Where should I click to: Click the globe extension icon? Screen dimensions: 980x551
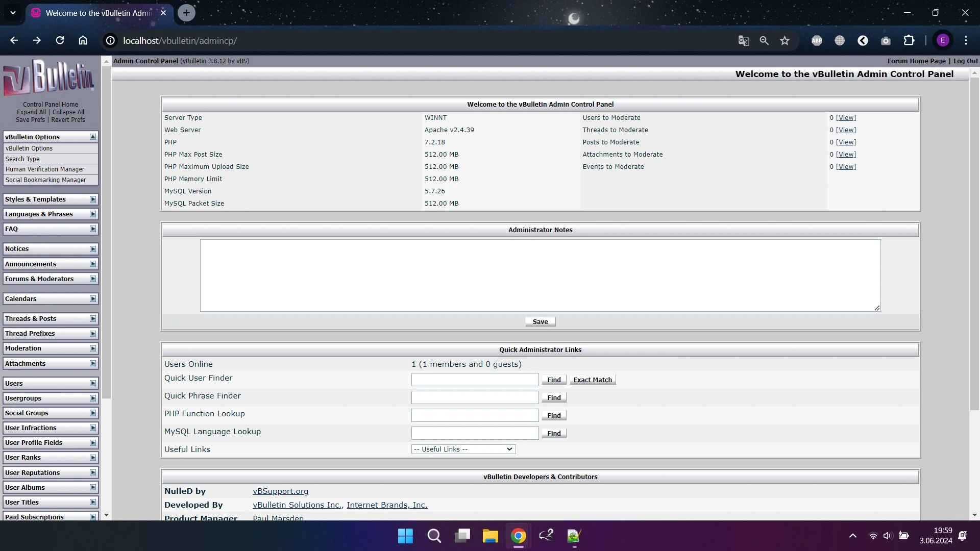(840, 40)
